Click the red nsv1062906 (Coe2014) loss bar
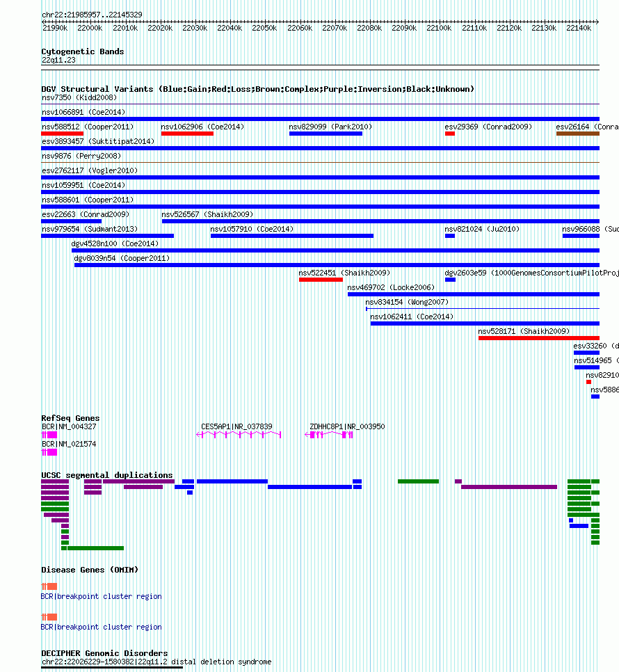Viewport: 619px width, 672px height. click(x=187, y=134)
